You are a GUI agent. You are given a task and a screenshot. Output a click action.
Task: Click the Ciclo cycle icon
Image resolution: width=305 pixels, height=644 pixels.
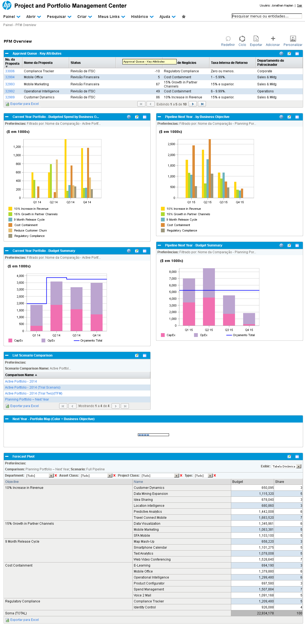click(242, 39)
